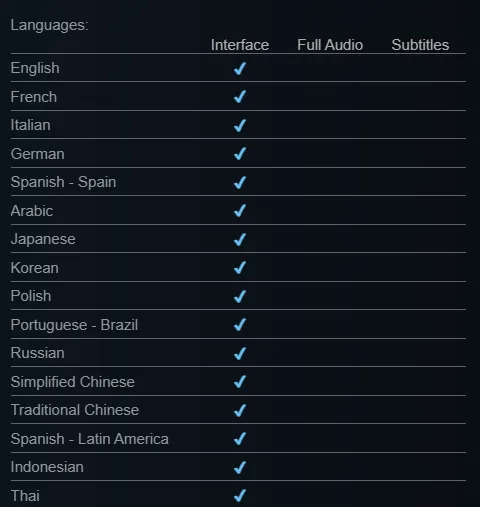Select the Portuguese - Brazil row label

[x=74, y=325]
